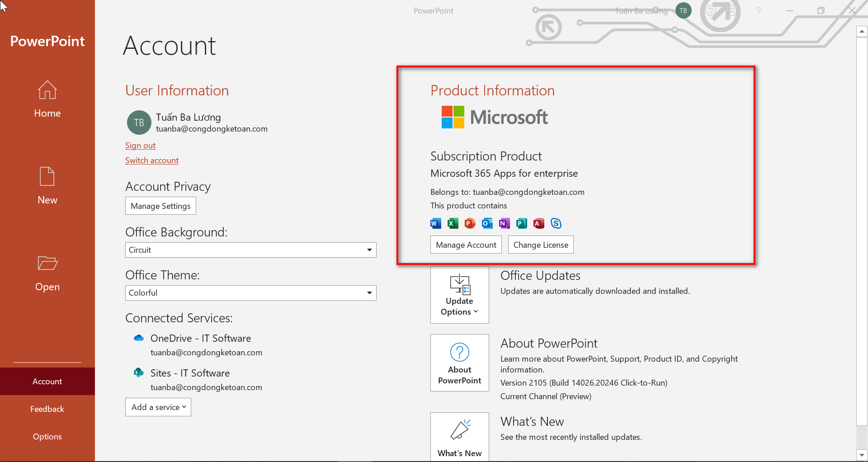The image size is (868, 462).
Task: Click the PowerPoint app icon in product list
Action: [470, 223]
